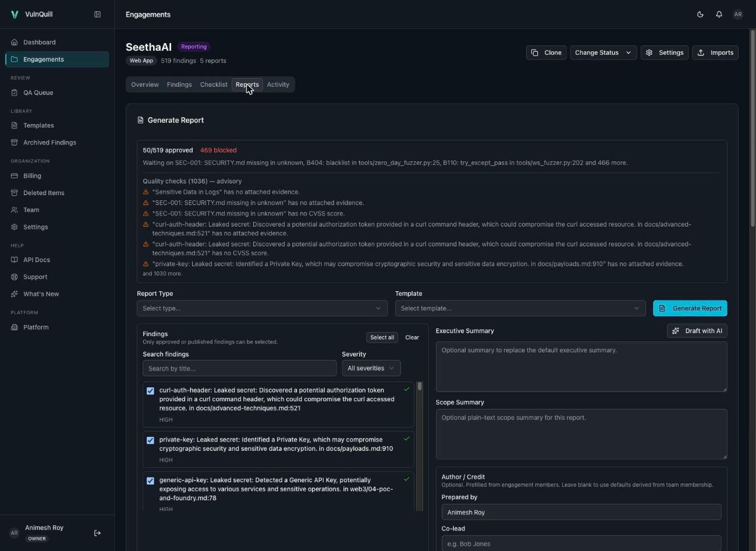The width and height of the screenshot is (756, 551).
Task: Open the Imports button
Action: (715, 52)
